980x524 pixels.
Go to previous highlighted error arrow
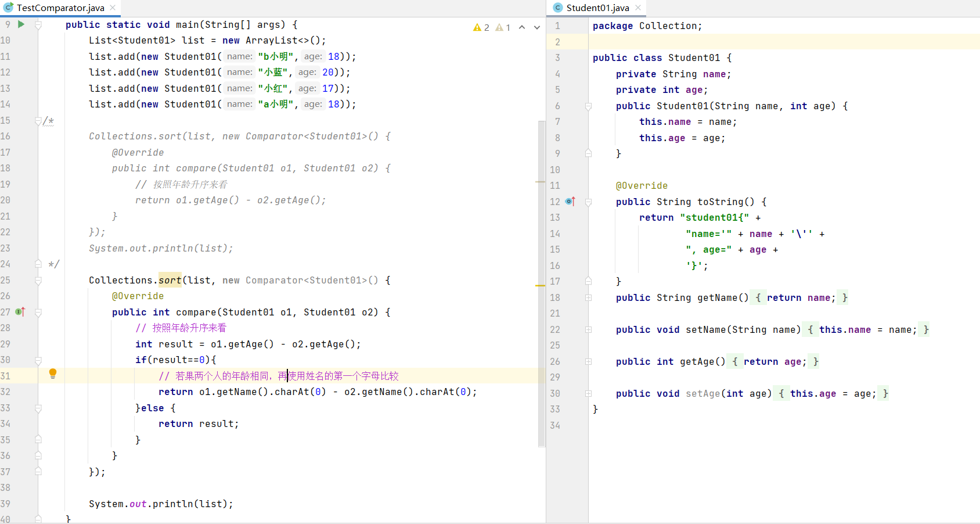click(x=522, y=27)
